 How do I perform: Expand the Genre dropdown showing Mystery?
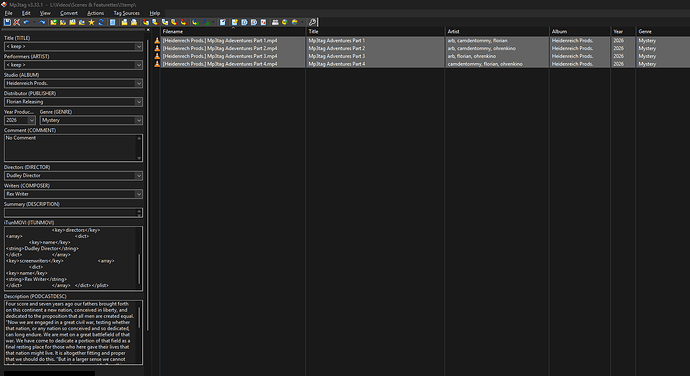click(x=139, y=121)
